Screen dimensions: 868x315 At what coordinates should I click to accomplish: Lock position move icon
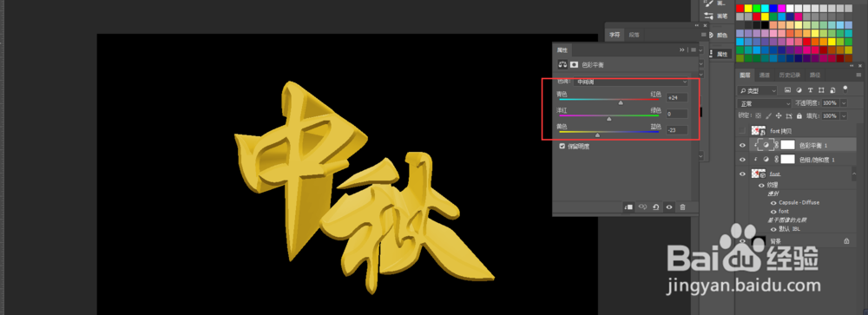tap(779, 115)
